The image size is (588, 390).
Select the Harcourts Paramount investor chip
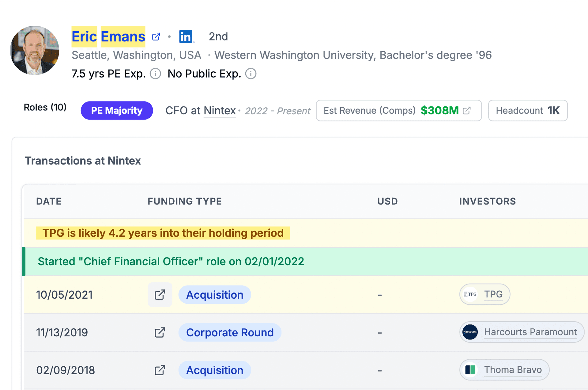pyautogui.click(x=521, y=332)
